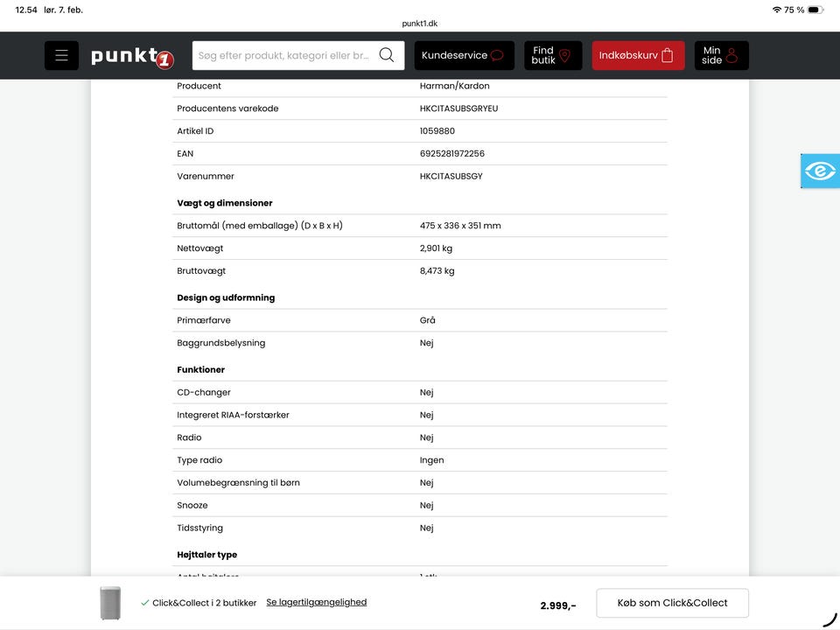Click the punkt1.dk address bar
Screen dimensions: 840x630
(x=419, y=24)
